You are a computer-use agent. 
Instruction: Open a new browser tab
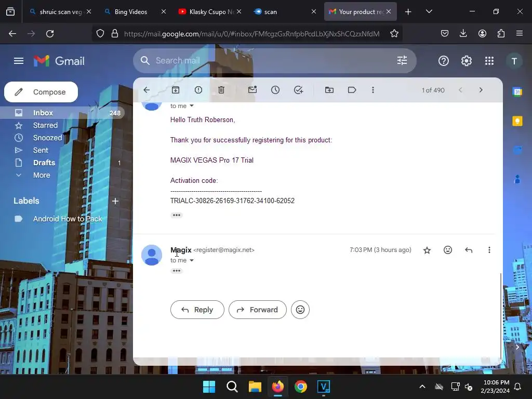point(408,11)
